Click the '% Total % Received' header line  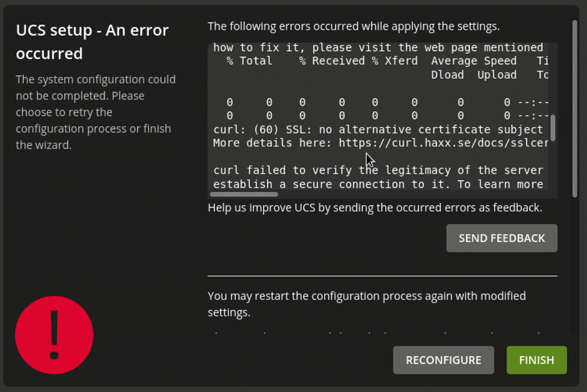378,60
